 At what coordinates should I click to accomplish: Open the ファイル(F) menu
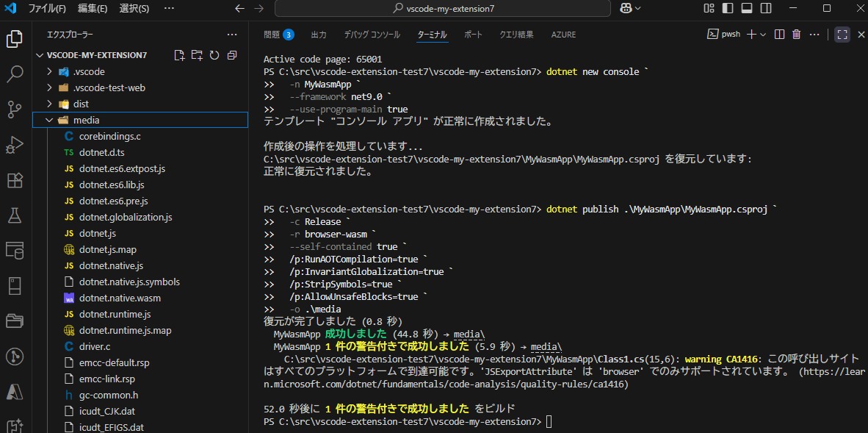pos(47,8)
